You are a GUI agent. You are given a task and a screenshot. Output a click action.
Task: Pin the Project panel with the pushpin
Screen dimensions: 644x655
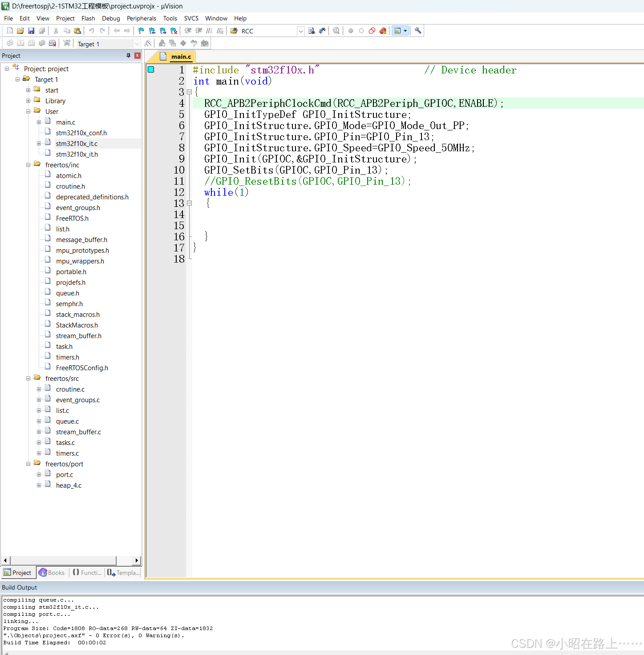pyautogui.click(x=128, y=56)
